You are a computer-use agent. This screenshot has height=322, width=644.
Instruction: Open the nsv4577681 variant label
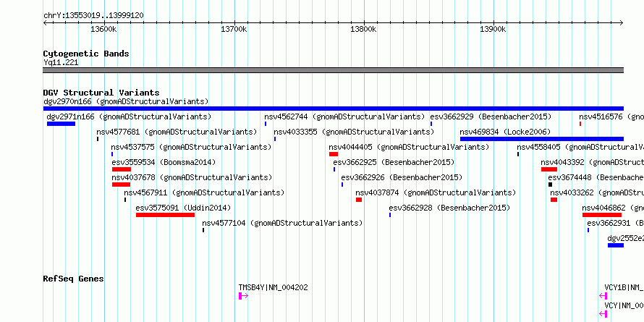point(177,132)
